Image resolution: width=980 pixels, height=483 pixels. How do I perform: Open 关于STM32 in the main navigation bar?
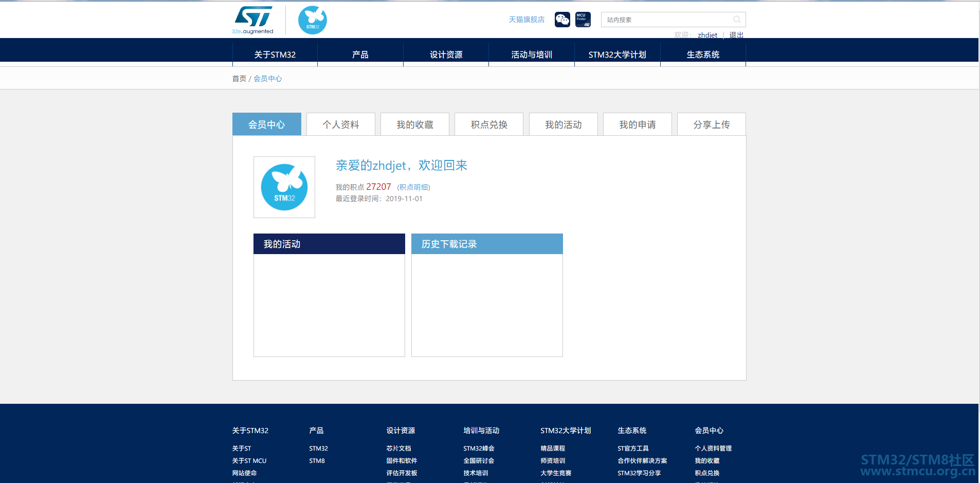pyautogui.click(x=275, y=55)
